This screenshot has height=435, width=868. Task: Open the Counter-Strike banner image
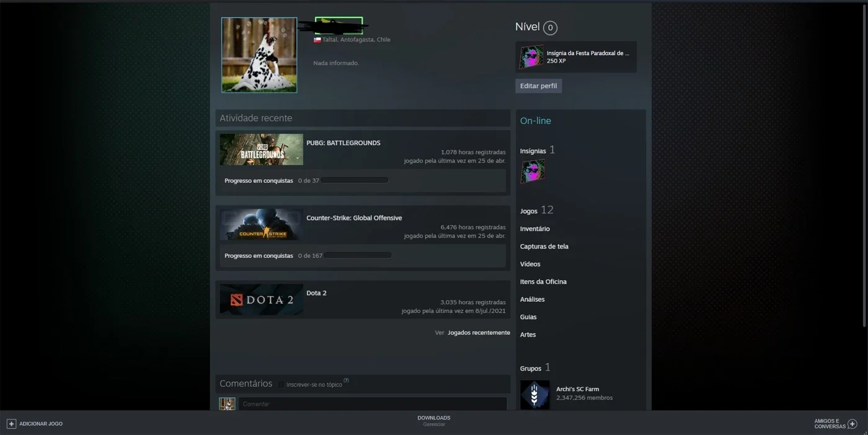pyautogui.click(x=261, y=224)
